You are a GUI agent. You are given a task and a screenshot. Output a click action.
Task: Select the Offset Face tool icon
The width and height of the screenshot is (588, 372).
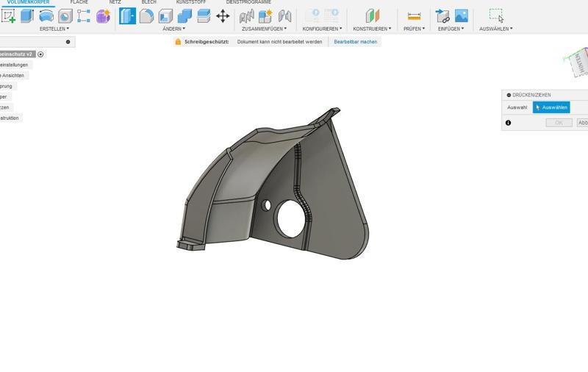pyautogui.click(x=204, y=16)
